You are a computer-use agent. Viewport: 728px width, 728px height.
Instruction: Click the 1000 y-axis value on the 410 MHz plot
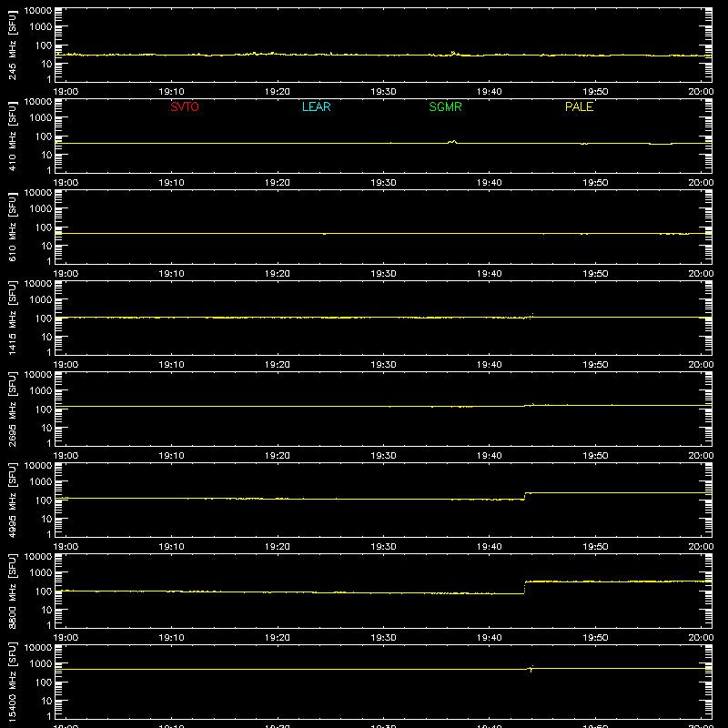coord(41,118)
